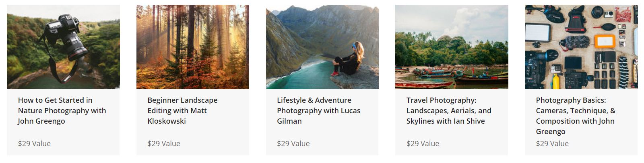Click the $29 Value under Travel Photography
Image resolution: width=644 pixels, height=163 pixels.
pos(423,143)
